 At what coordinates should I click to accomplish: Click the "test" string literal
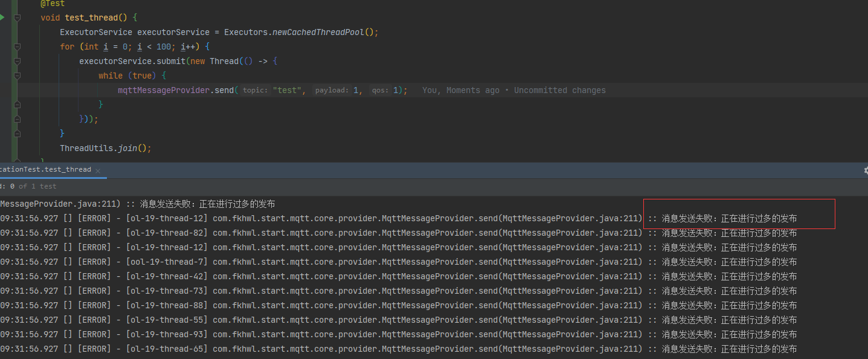[x=287, y=90]
